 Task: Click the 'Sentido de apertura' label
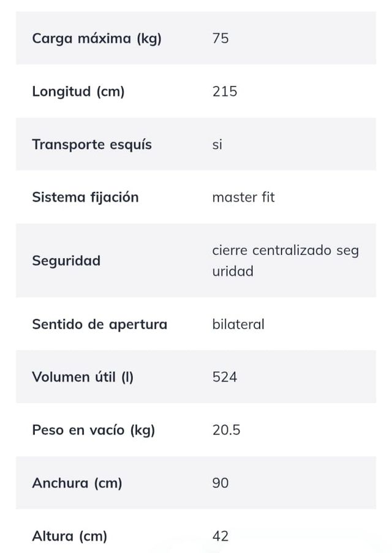point(99,324)
